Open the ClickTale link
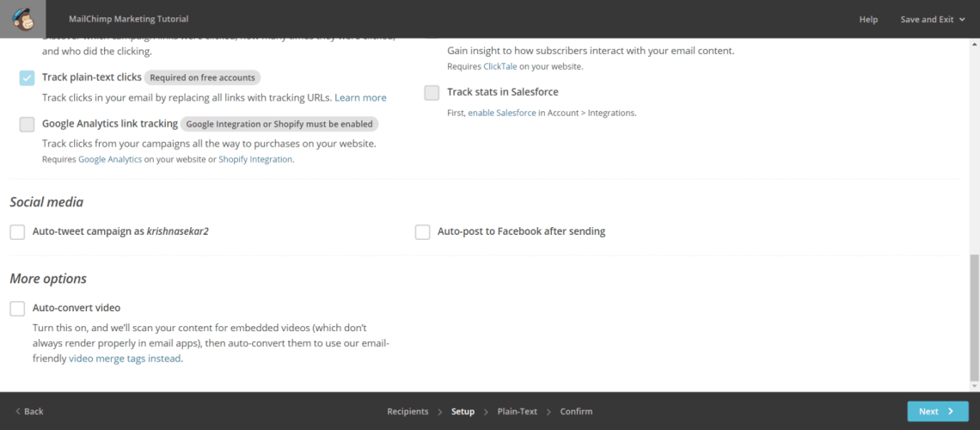Image resolution: width=980 pixels, height=430 pixels. 500,66
